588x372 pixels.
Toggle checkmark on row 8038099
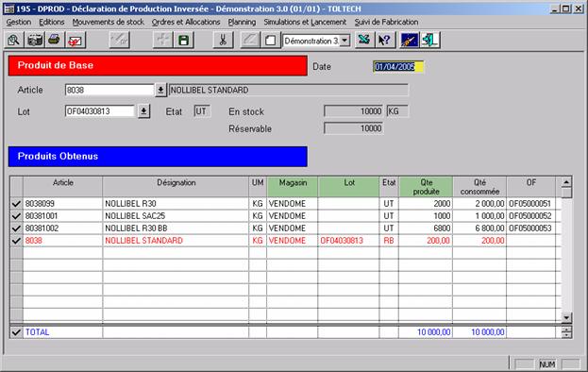click(x=16, y=204)
